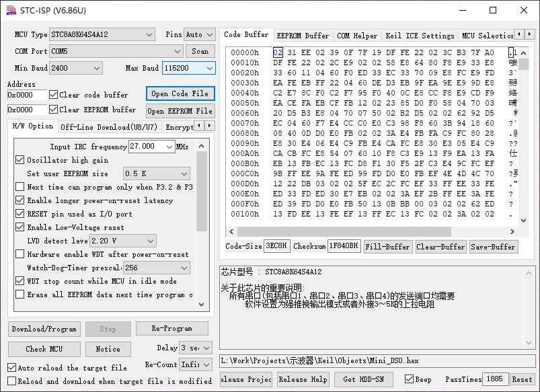Expand the MCU Type dropdown

click(149, 34)
